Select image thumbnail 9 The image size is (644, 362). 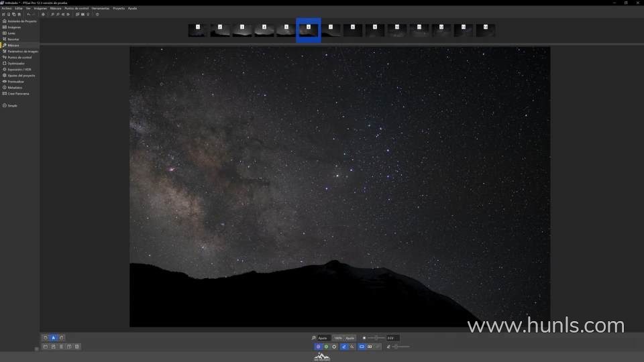375,30
